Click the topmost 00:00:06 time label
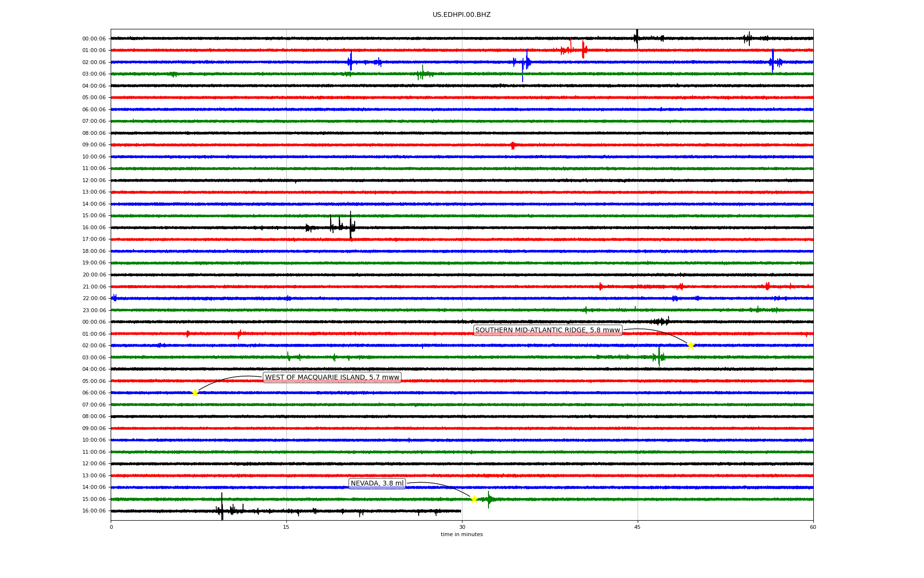924x578 pixels. (x=94, y=39)
